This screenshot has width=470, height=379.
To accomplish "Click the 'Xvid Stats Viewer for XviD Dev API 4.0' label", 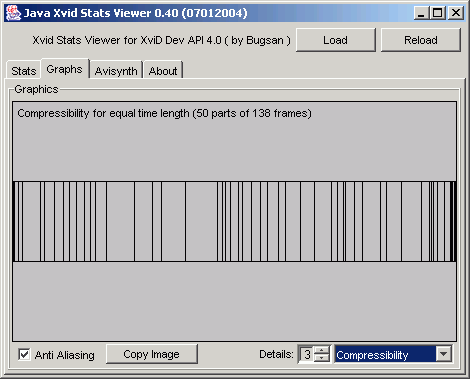I will coord(161,40).
